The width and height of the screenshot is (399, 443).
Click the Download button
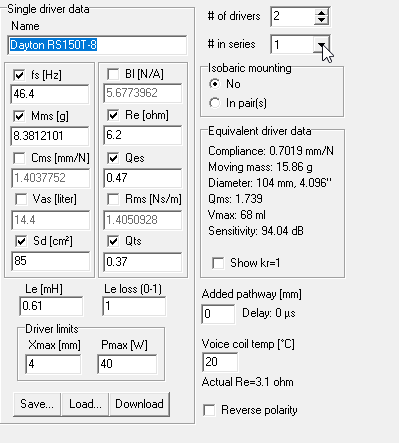click(x=139, y=404)
